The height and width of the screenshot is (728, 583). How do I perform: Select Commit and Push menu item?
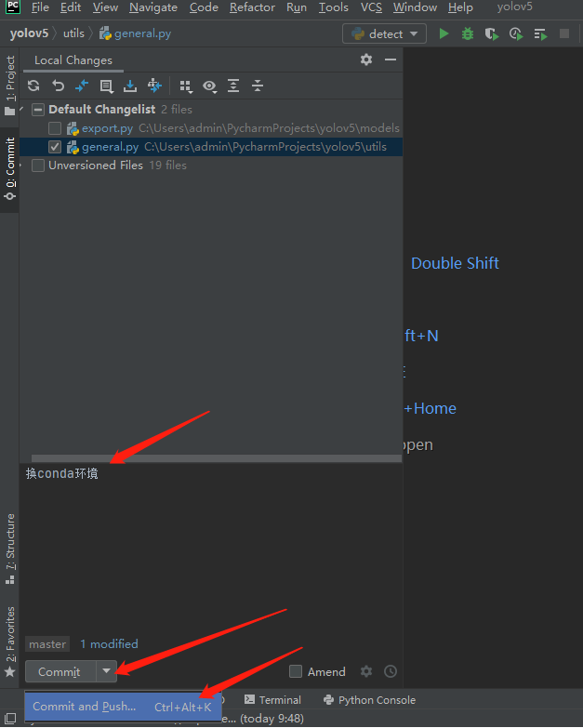click(123, 707)
